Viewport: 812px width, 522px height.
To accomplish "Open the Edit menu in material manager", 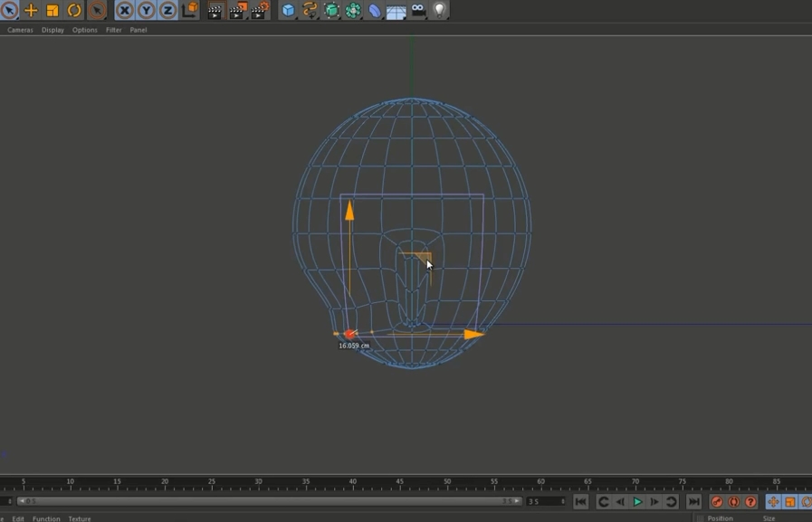I will (18, 518).
